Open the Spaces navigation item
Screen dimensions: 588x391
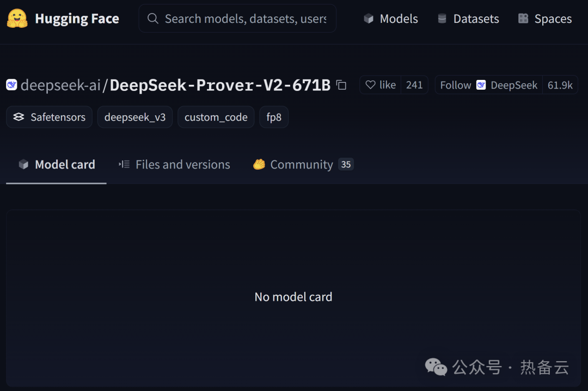coord(545,18)
